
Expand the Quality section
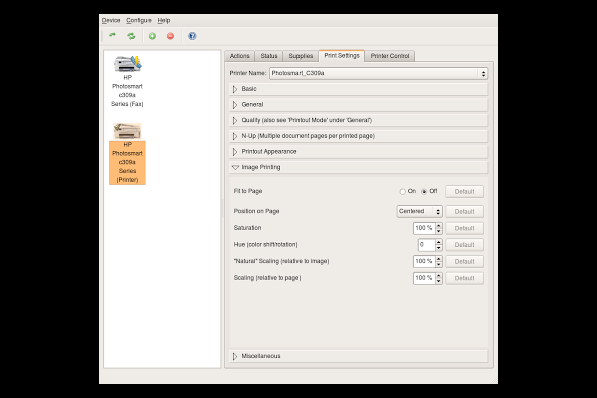click(x=359, y=120)
